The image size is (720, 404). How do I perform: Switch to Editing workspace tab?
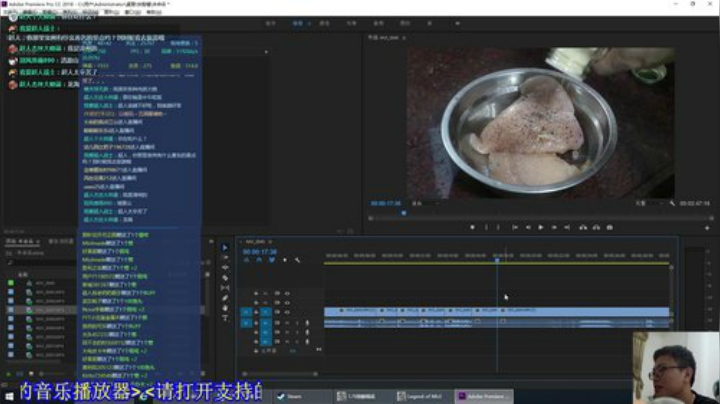click(x=298, y=23)
